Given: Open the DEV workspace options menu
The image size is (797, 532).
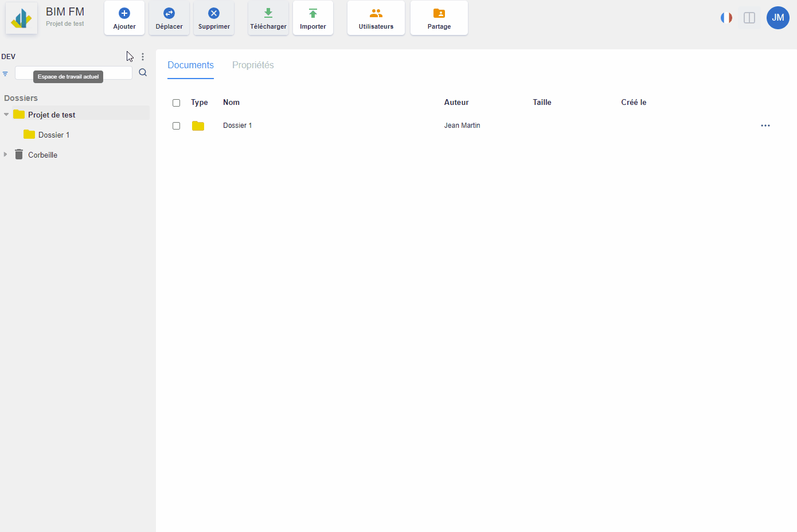Looking at the screenshot, I should coord(143,57).
